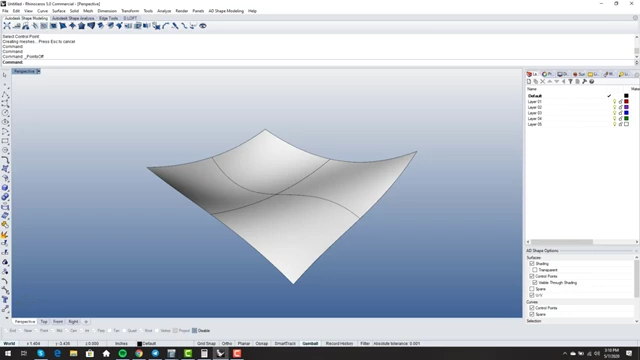Toggle the Spans checkbox under Curves
Image resolution: width=640 pixels, height=360 pixels.
coord(532,314)
